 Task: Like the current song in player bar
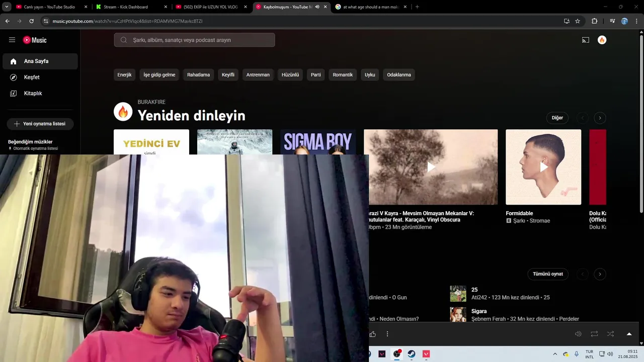[x=372, y=334]
